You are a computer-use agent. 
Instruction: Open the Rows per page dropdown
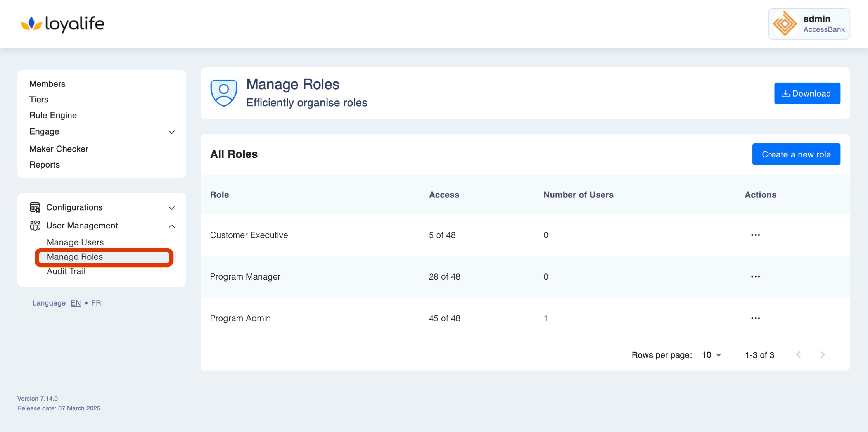pos(712,355)
